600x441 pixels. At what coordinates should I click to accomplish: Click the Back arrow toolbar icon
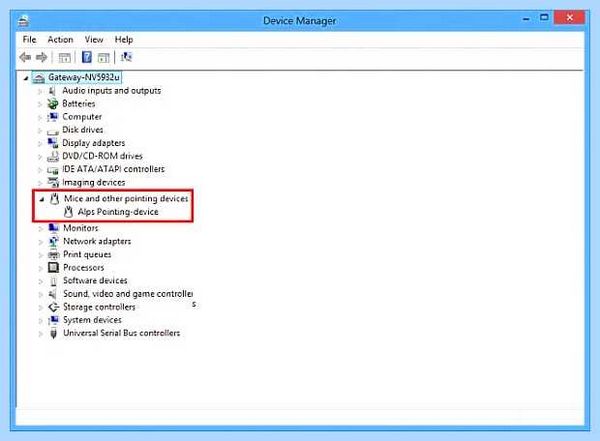[25, 57]
